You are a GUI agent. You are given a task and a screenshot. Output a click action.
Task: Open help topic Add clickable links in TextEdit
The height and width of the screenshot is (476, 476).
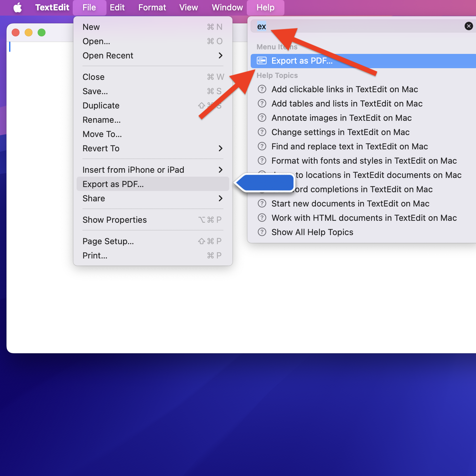pyautogui.click(x=363, y=89)
